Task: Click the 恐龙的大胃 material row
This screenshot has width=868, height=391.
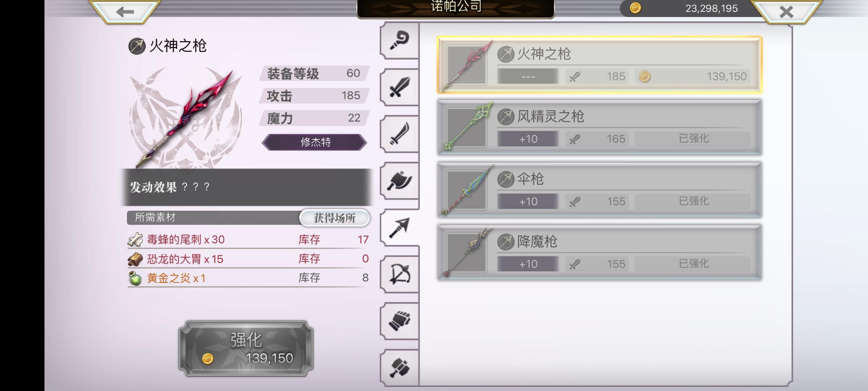Action: (248, 258)
